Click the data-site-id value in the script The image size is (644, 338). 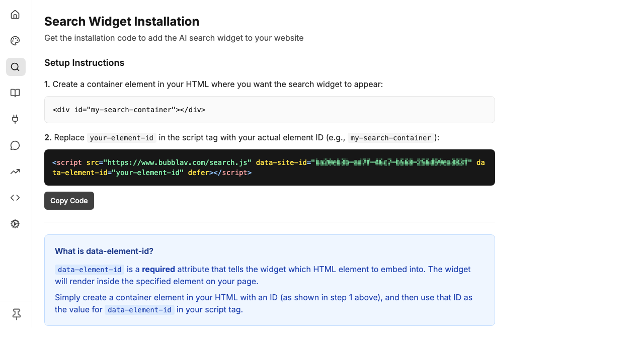(392, 162)
